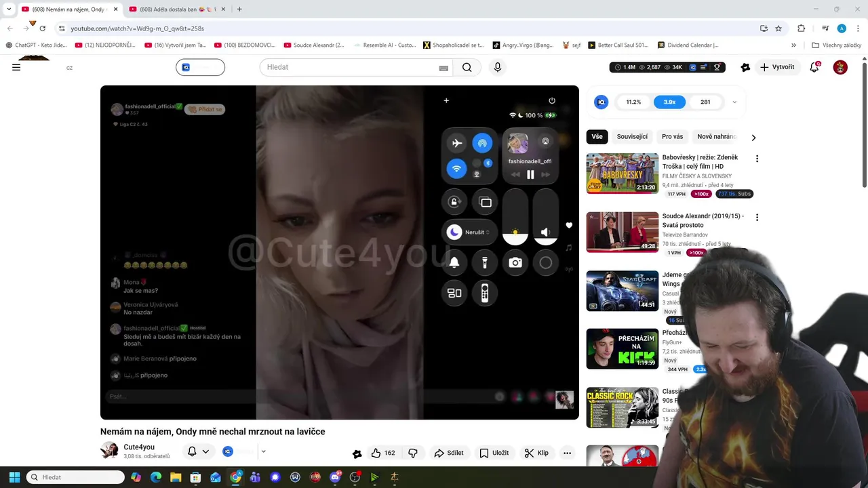868x488 pixels.
Task: Like the video with 162 likes
Action: (x=383, y=453)
